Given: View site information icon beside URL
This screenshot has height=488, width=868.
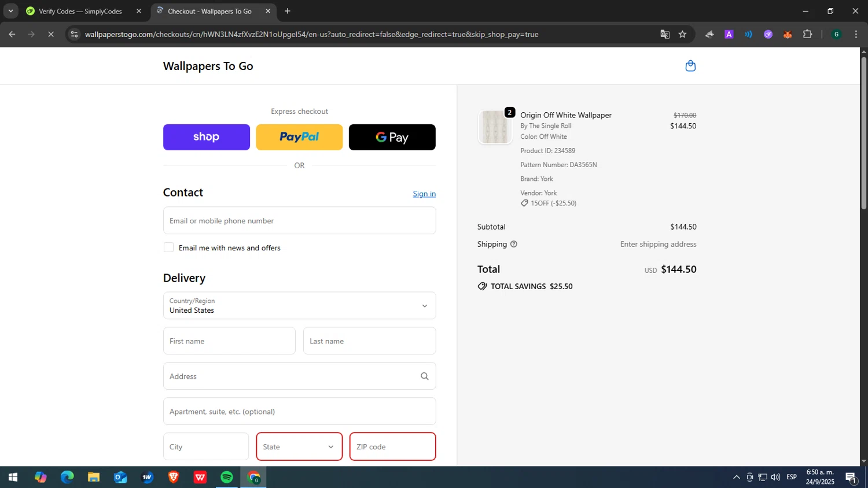Looking at the screenshot, I should (73, 34).
